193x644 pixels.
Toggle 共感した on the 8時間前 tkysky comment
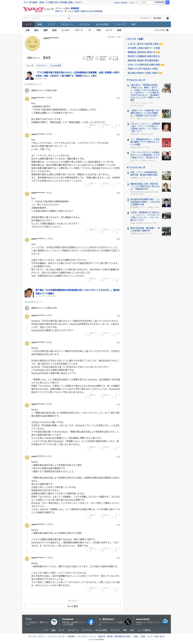pos(91,516)
